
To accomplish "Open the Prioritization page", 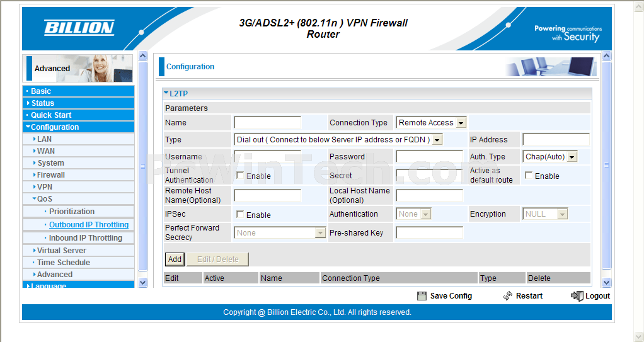I will pos(72,212).
